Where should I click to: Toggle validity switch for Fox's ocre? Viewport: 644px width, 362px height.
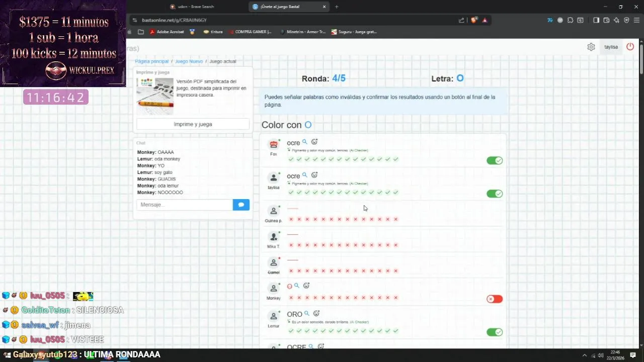495,160
